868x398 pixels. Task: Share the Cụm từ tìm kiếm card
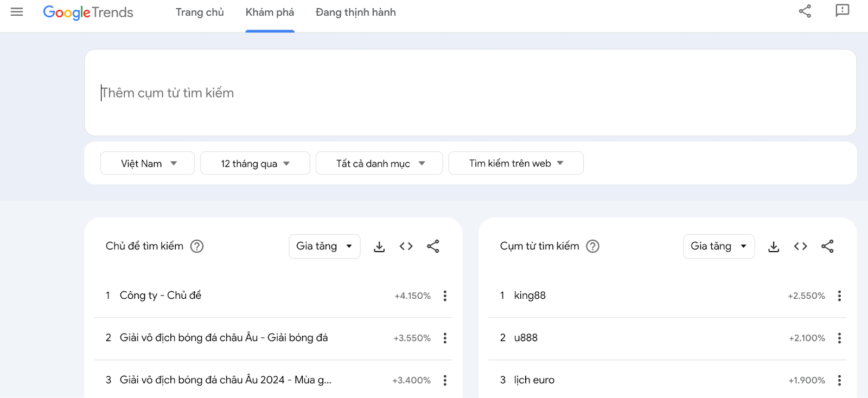pos(827,246)
